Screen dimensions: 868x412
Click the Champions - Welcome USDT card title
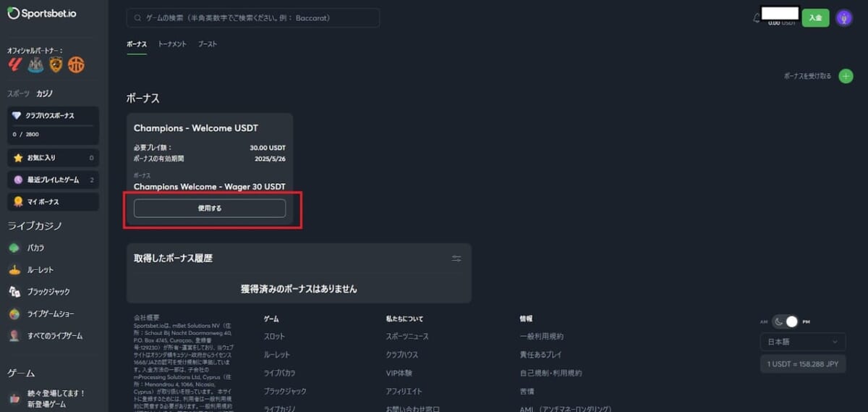tap(196, 128)
